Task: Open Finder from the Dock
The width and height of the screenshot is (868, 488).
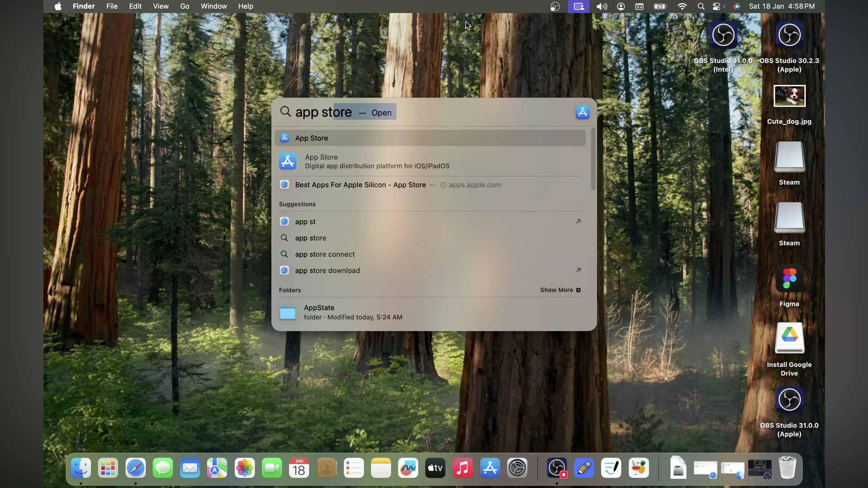Action: pyautogui.click(x=81, y=468)
